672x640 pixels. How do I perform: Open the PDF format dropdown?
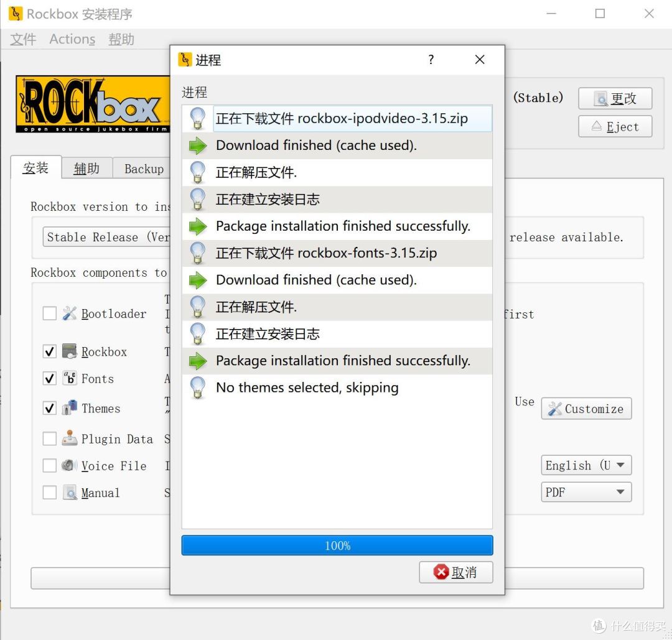click(586, 492)
